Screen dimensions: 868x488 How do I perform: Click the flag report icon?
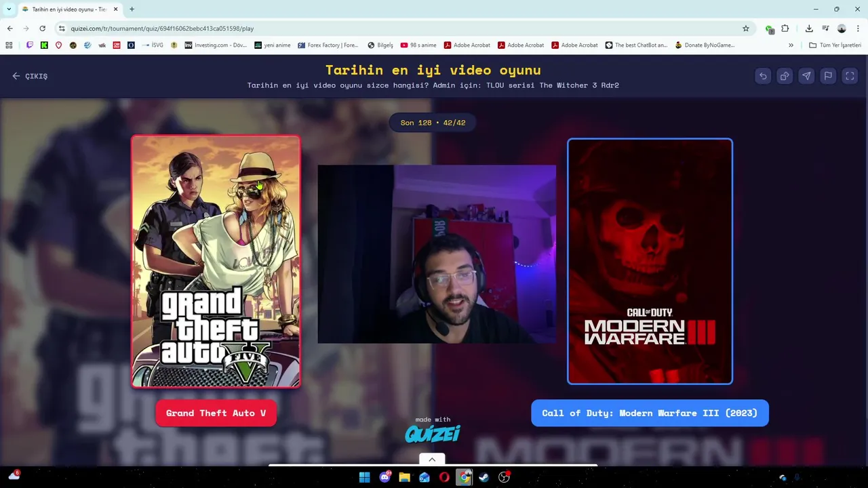pos(828,76)
